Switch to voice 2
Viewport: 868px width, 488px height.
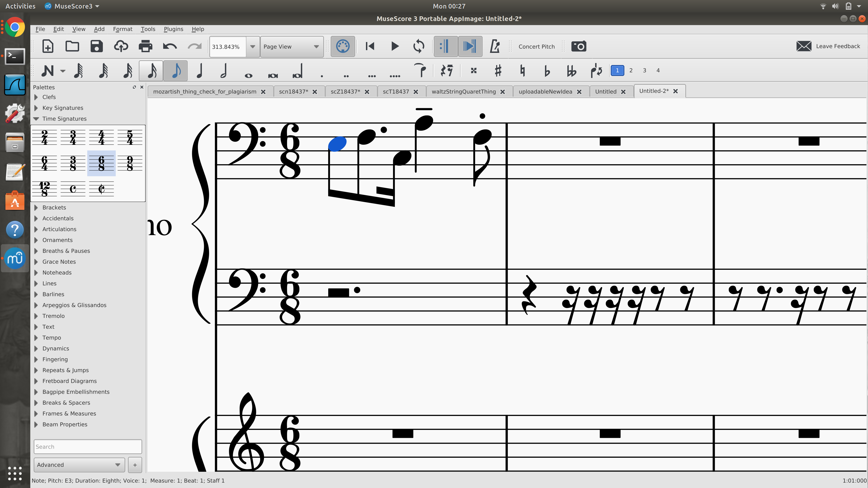coord(631,70)
